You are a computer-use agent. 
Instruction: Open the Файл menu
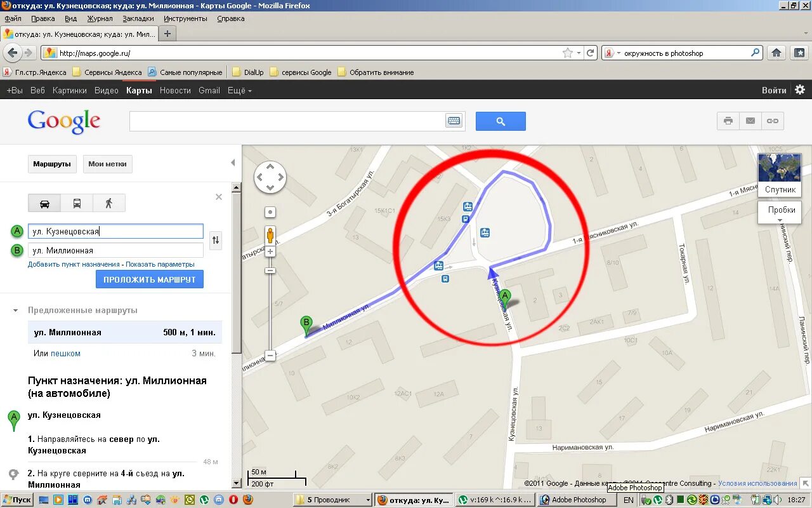coord(13,18)
